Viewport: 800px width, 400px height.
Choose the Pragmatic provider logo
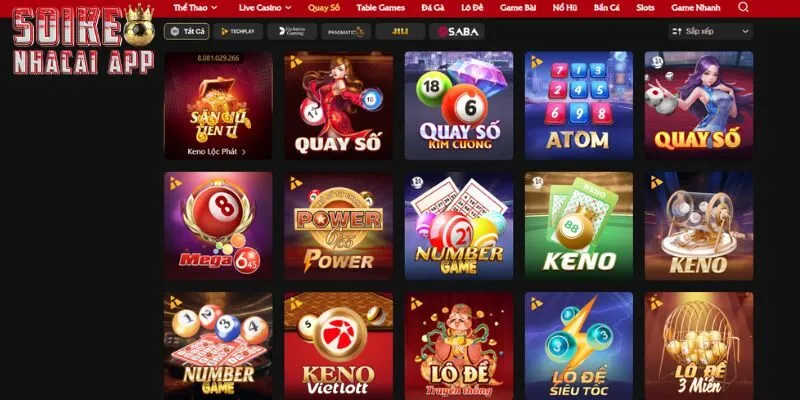(346, 32)
